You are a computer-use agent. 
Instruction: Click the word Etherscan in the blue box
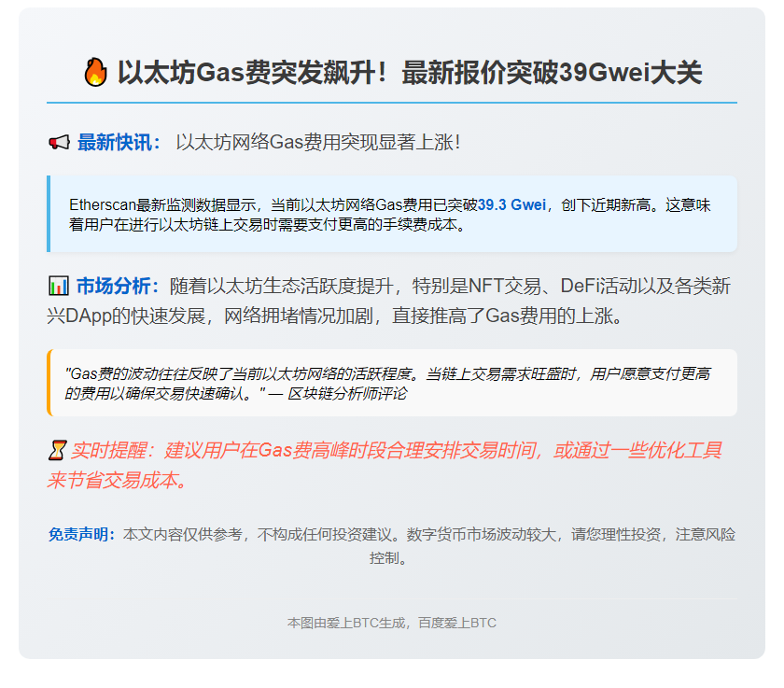pyautogui.click(x=103, y=205)
